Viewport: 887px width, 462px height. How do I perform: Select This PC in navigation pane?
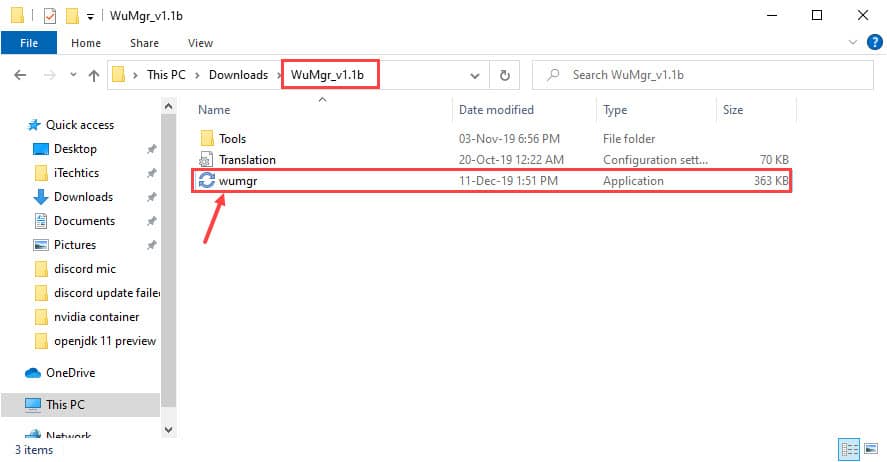pos(65,405)
